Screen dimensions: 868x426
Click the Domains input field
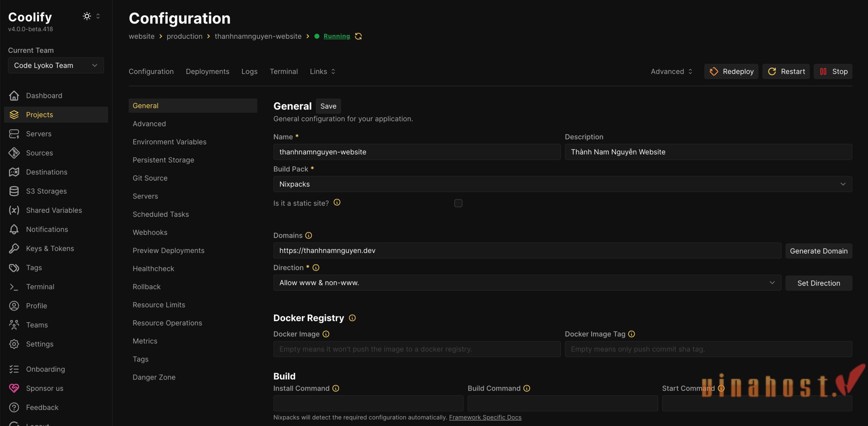(527, 251)
